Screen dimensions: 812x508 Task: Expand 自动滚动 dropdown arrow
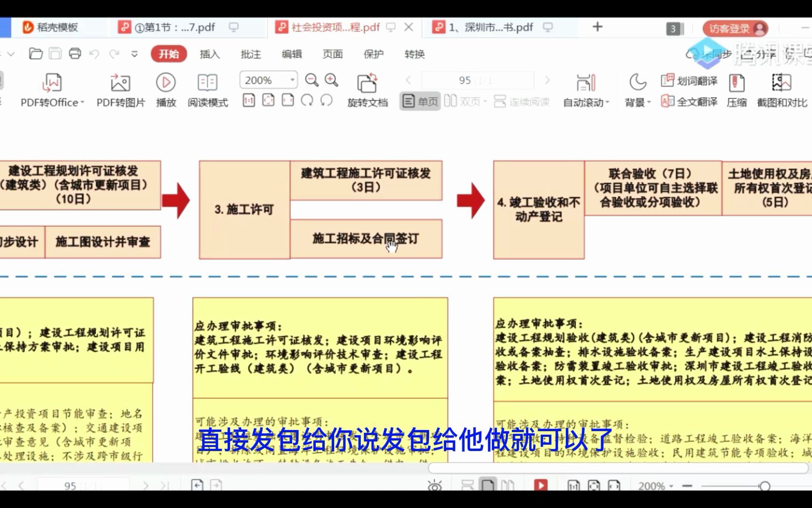607,103
